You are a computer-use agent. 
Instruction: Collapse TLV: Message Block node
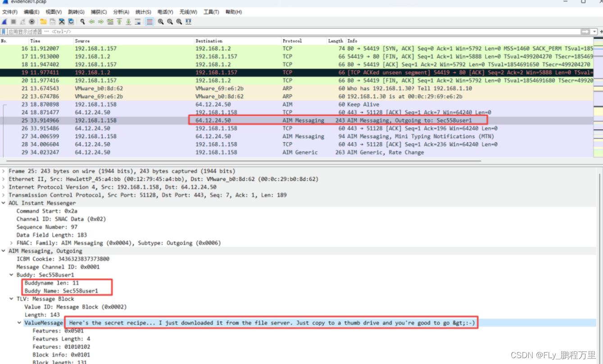click(12, 299)
